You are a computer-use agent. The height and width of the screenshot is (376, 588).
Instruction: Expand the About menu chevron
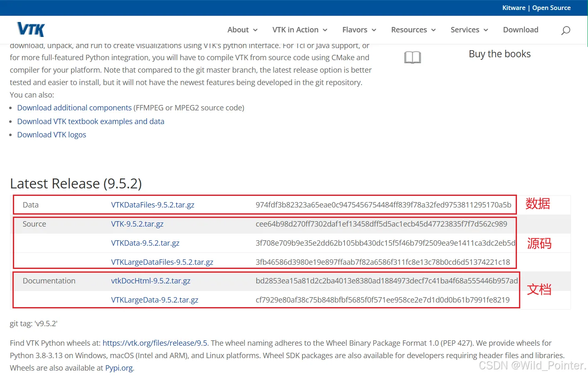(x=255, y=30)
